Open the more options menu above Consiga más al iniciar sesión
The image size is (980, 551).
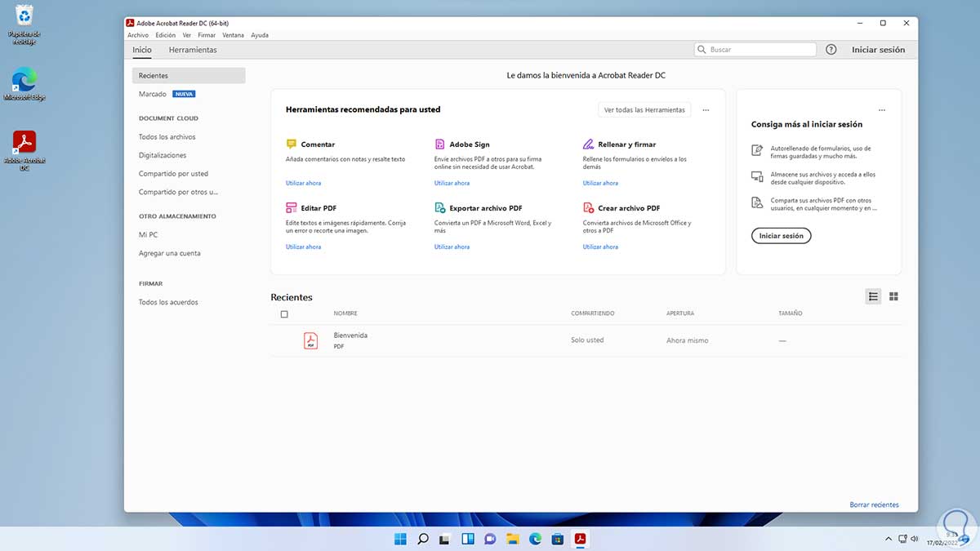click(881, 109)
